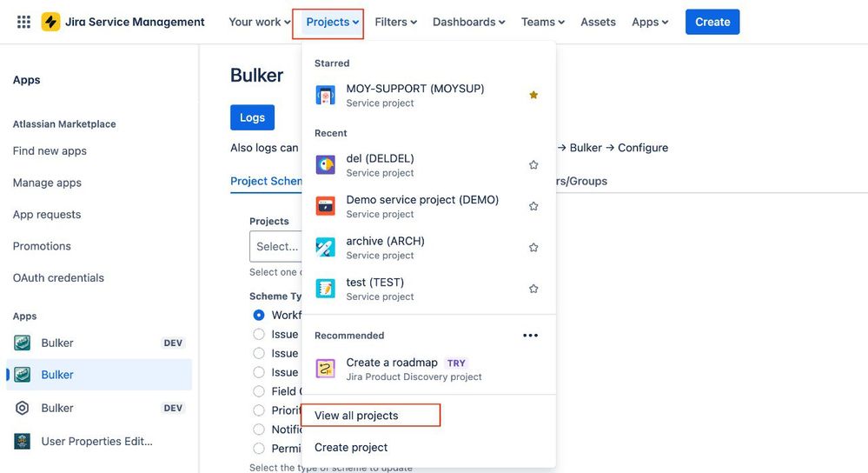Viewport: 868px width, 473px height.
Task: Open the app switcher grid icon
Action: pyautogui.click(x=23, y=22)
